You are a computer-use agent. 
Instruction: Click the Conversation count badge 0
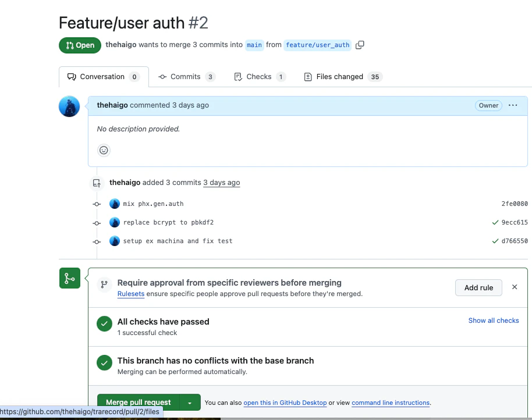click(134, 77)
